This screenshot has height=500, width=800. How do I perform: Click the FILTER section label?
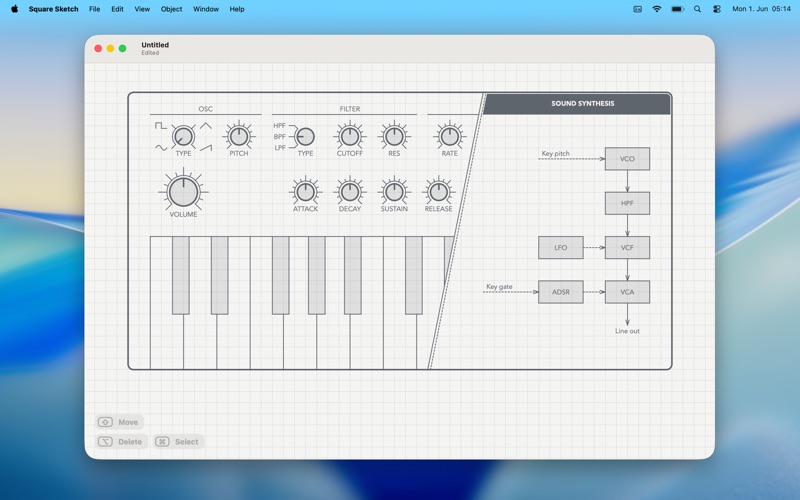tap(349, 109)
